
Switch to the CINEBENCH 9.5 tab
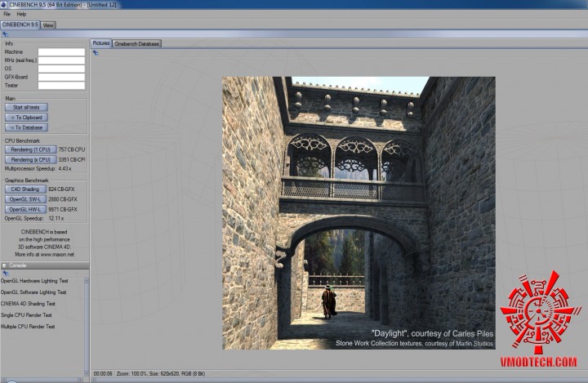coord(20,24)
